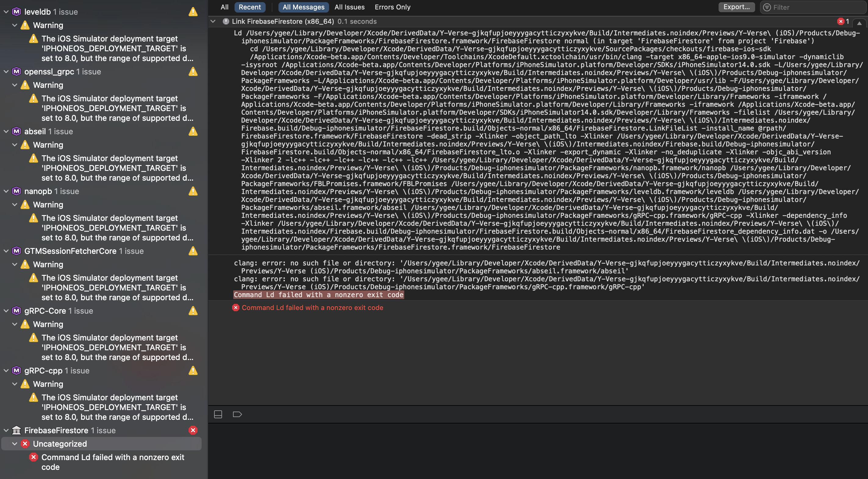
Task: Toggle the debug area panel icon
Action: (218, 414)
